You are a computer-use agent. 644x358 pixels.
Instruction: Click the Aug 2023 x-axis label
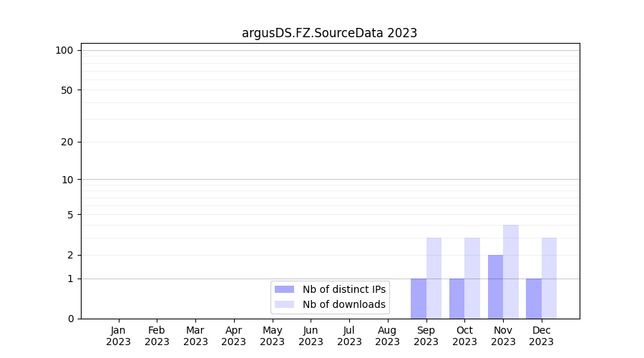pyautogui.click(x=387, y=336)
